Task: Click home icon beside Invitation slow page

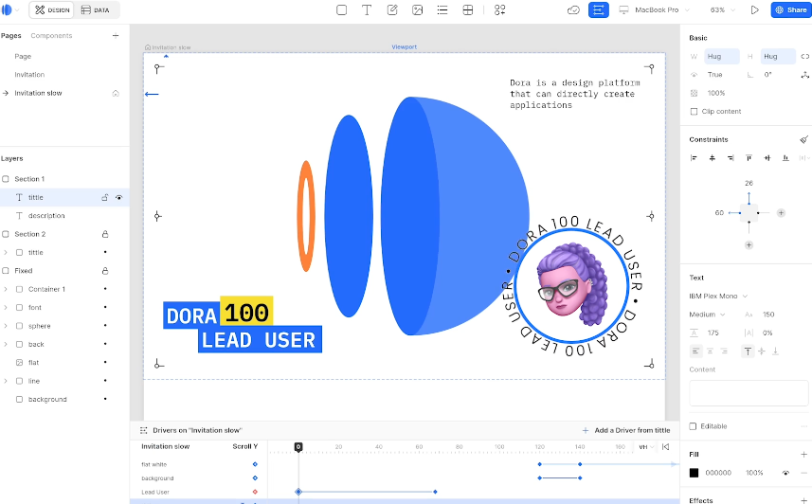Action: 116,93
